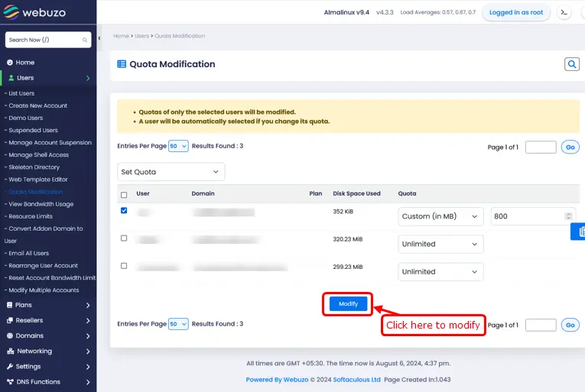Click the Modify button

[348, 303]
